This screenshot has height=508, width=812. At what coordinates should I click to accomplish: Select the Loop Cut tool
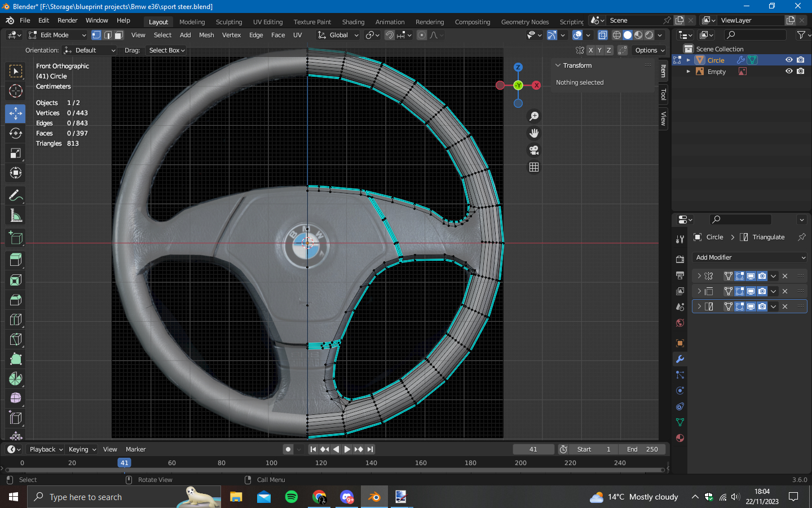pyautogui.click(x=15, y=319)
